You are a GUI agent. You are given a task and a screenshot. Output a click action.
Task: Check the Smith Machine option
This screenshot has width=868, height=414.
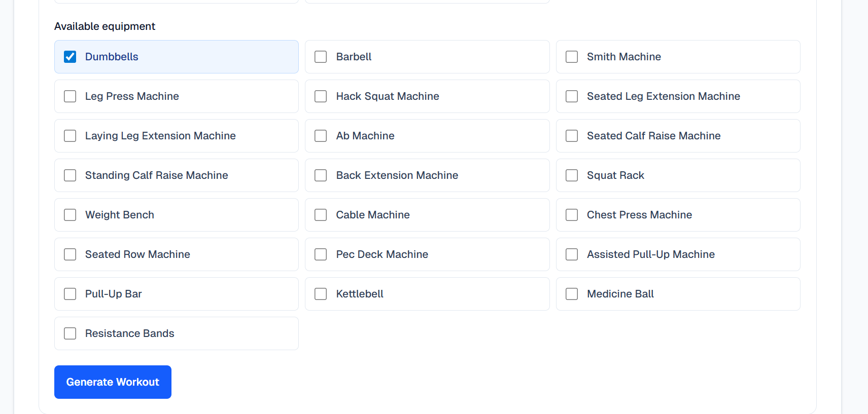click(x=572, y=57)
